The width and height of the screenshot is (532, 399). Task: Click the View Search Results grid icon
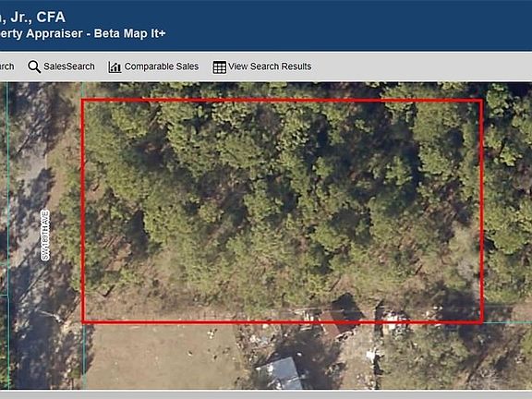219,67
